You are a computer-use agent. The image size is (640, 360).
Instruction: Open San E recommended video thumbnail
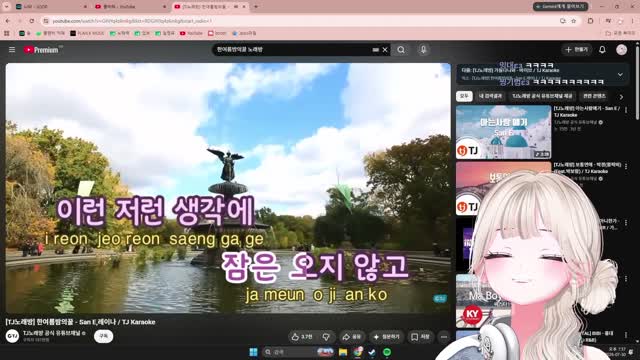pos(503,132)
